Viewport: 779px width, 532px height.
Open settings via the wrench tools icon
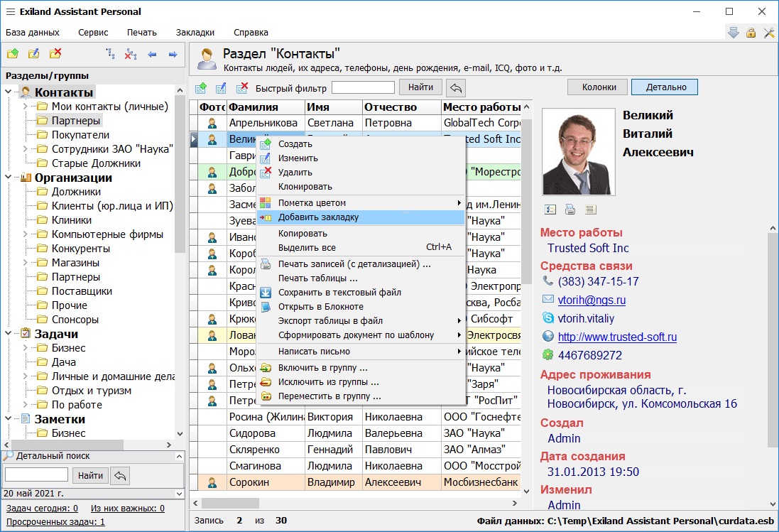coord(768,33)
